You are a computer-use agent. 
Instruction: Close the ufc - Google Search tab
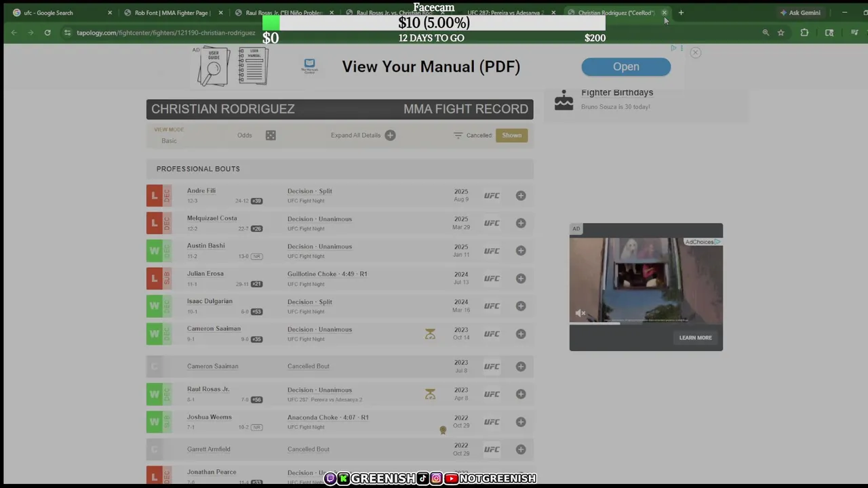[110, 13]
